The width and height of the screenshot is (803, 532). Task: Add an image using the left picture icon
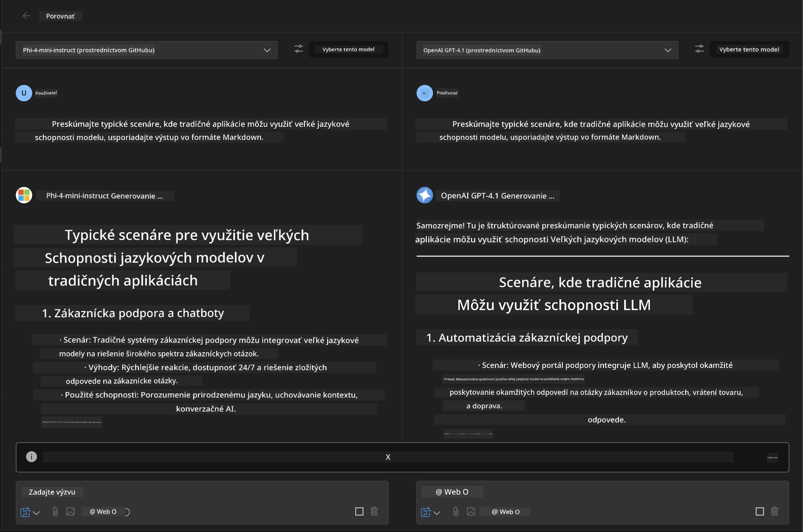71,512
